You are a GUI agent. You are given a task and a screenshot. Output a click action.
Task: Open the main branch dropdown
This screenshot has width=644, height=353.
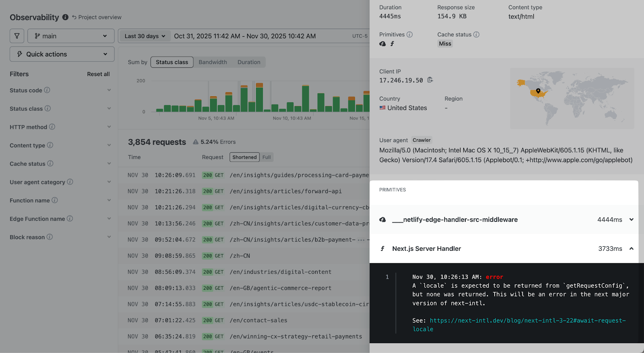click(x=71, y=36)
